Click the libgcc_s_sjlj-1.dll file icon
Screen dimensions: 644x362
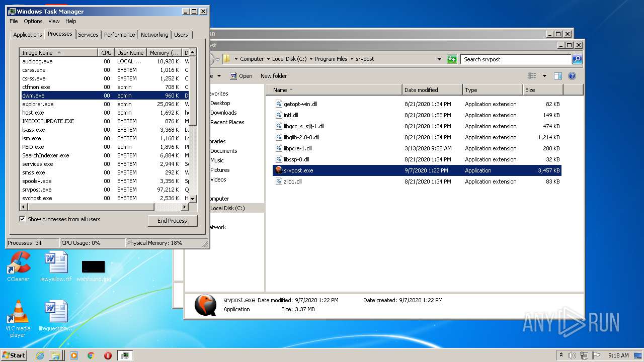[279, 126]
